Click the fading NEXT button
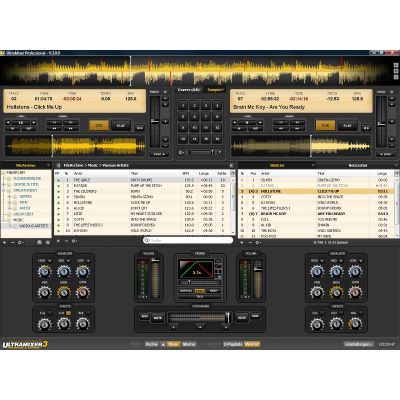The image size is (400, 400). tap(213, 291)
